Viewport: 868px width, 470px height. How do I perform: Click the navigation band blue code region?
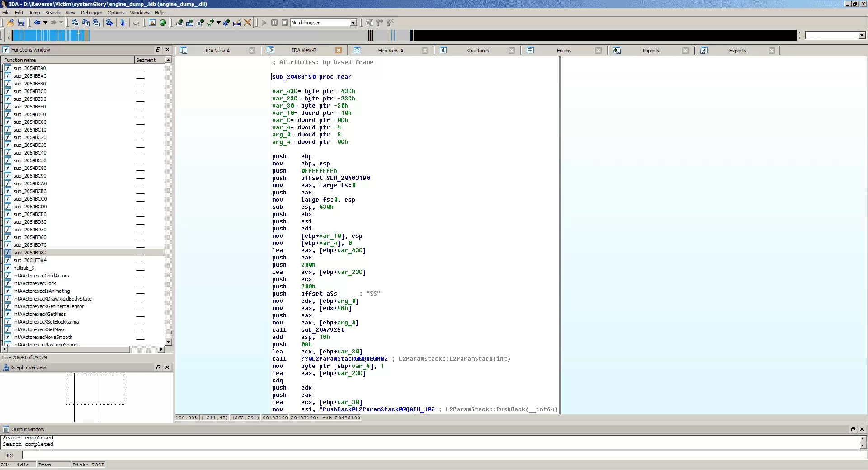(x=51, y=35)
